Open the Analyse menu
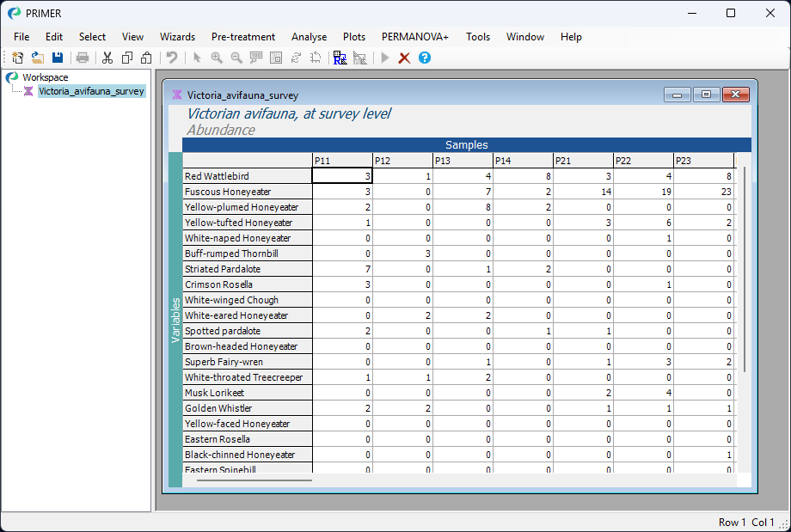Screen dimensions: 791x532 (309, 37)
